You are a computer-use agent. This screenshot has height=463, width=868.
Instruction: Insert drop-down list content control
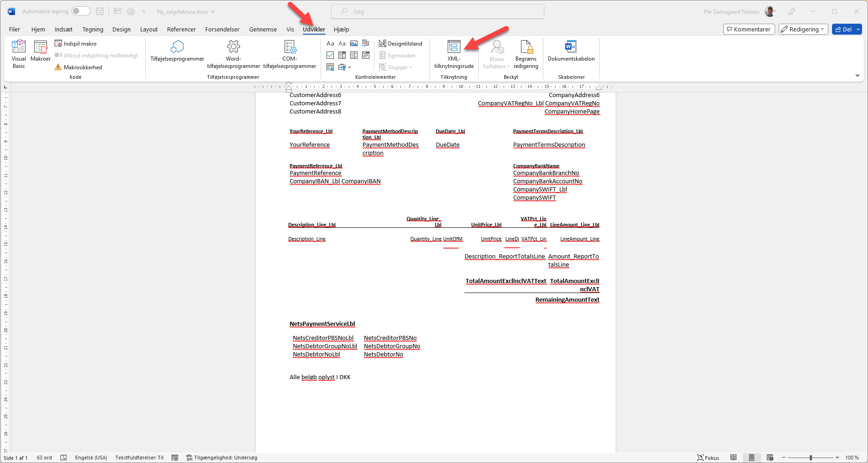354,55
